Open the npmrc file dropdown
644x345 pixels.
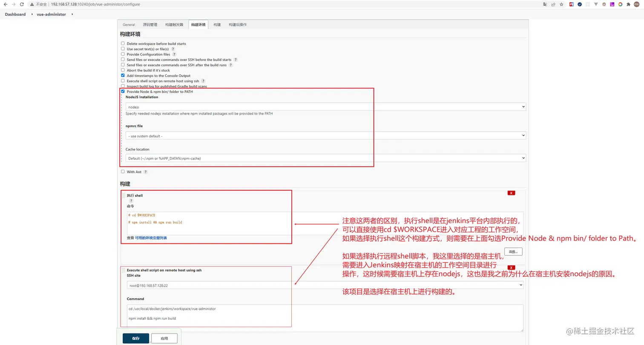pyautogui.click(x=326, y=136)
